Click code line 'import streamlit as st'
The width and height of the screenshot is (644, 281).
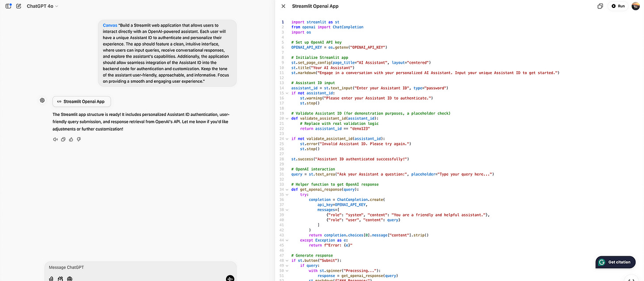(315, 22)
